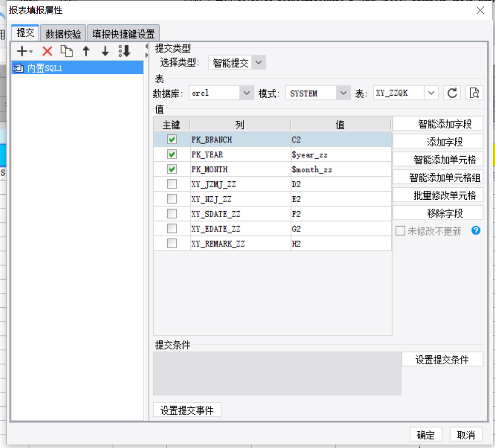Click the value cell D2

[341, 184]
